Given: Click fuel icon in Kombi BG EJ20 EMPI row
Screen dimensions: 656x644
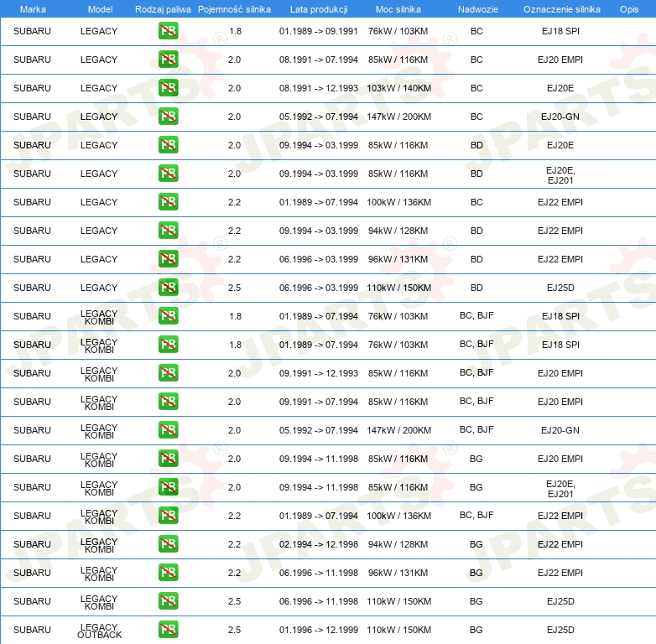Looking at the screenshot, I should (168, 459).
